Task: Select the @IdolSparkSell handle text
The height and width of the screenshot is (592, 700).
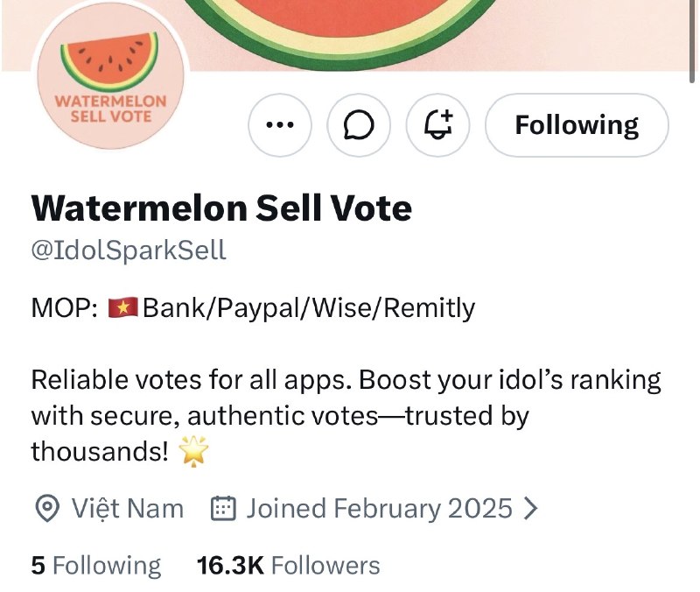Action: (129, 250)
